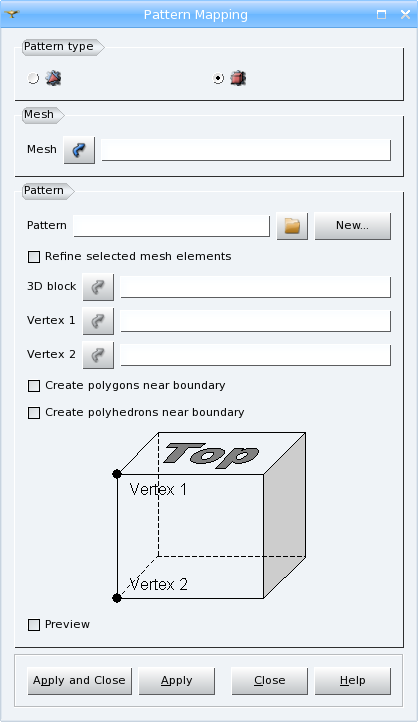
Task: Click the Pattern name input field
Action: [171, 226]
